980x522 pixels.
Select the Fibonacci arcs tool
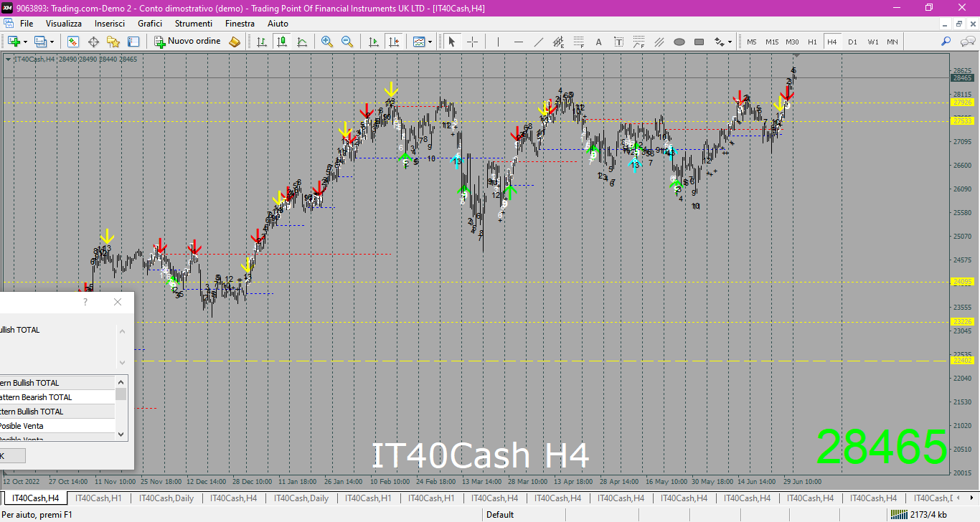pyautogui.click(x=639, y=42)
